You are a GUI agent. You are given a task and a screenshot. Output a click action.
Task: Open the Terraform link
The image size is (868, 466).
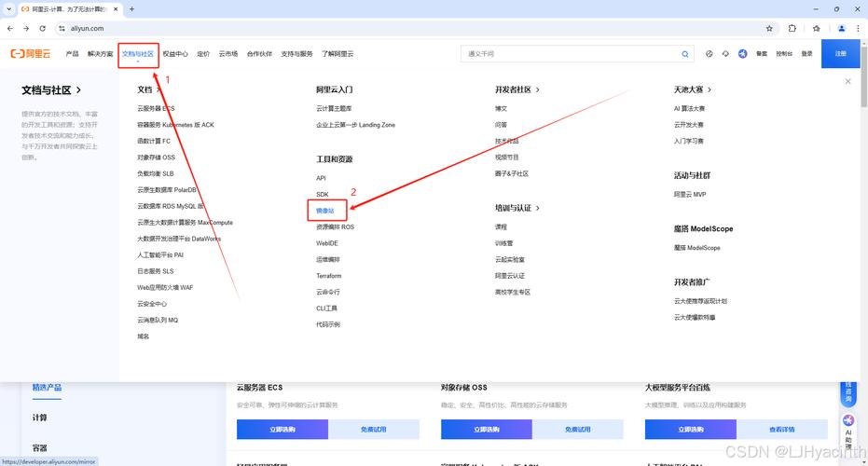pos(329,276)
